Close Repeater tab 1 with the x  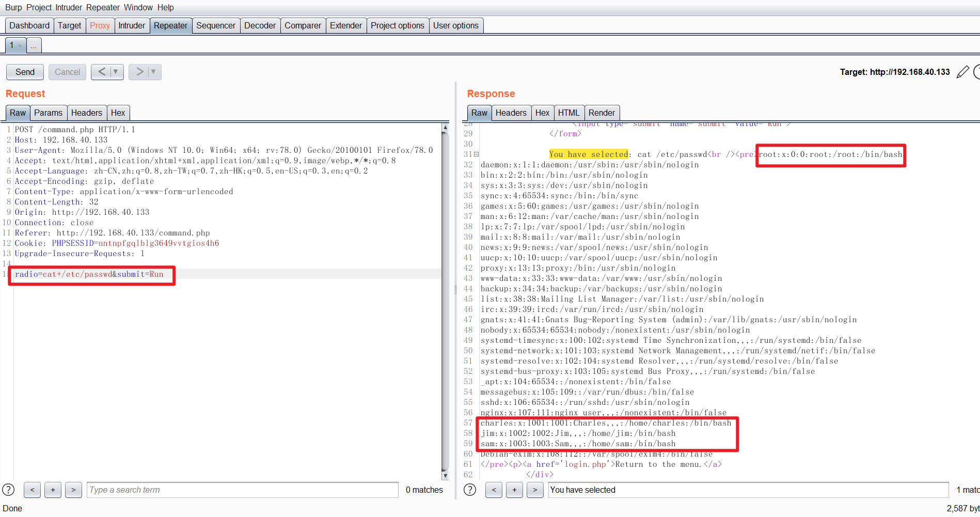[x=20, y=45]
